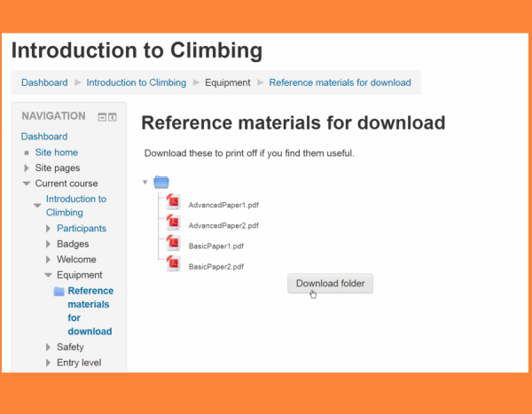The height and width of the screenshot is (414, 532).
Task: Go to Introduction to Climbing in the breadcrumb
Action: 137,82
